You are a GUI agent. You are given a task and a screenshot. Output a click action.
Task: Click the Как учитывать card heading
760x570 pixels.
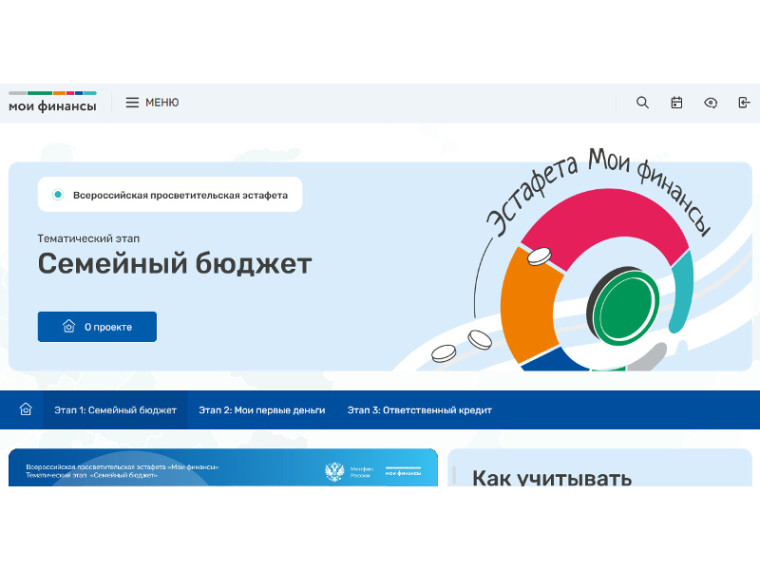point(552,478)
